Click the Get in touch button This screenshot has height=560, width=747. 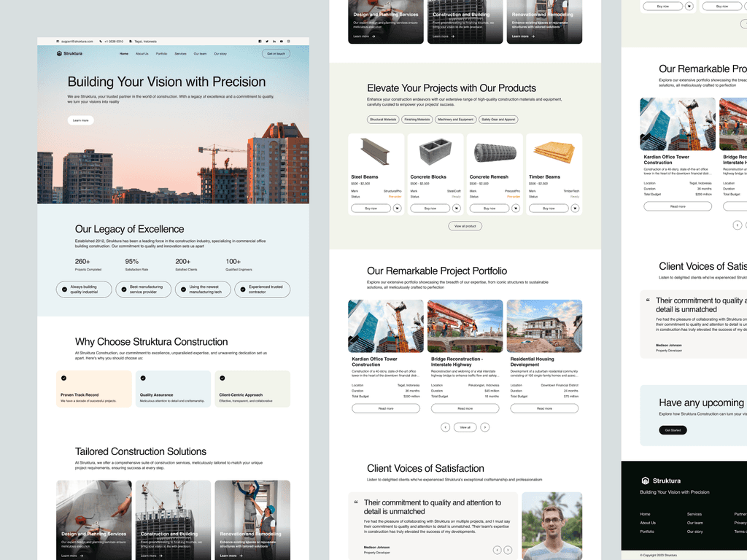point(276,54)
